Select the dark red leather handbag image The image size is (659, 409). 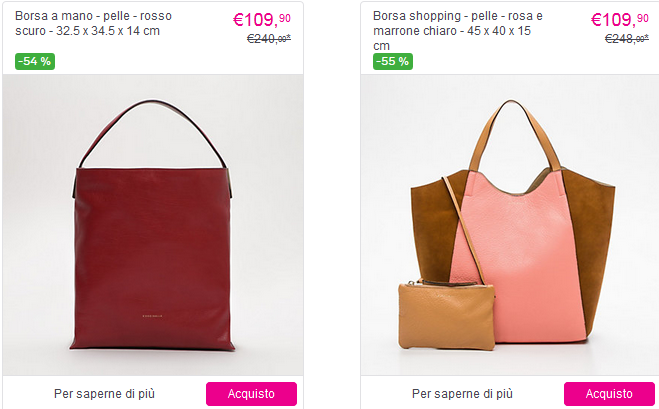pos(153,225)
